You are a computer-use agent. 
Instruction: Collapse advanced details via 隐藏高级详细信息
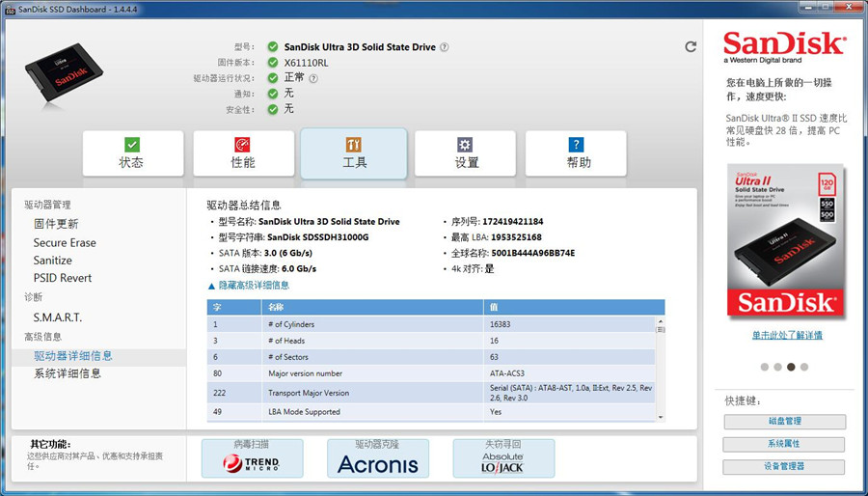coord(249,286)
